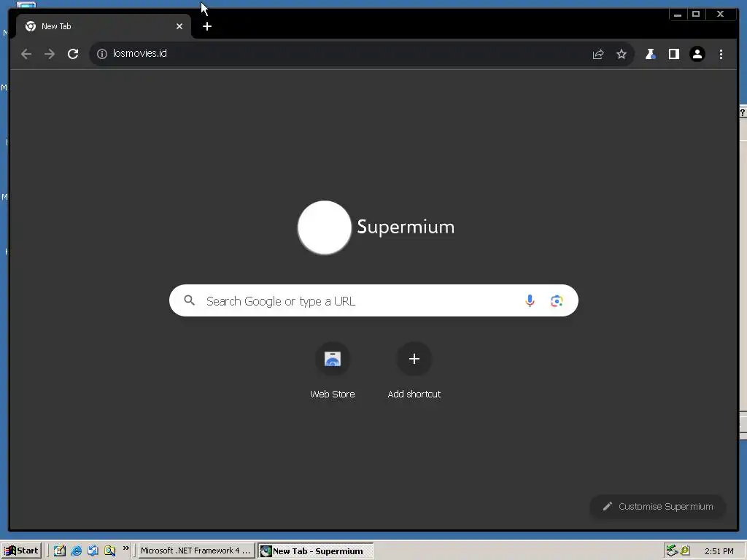Screen dimensions: 747x560
Task: Click Customise Supermium button
Action: [x=658, y=506]
